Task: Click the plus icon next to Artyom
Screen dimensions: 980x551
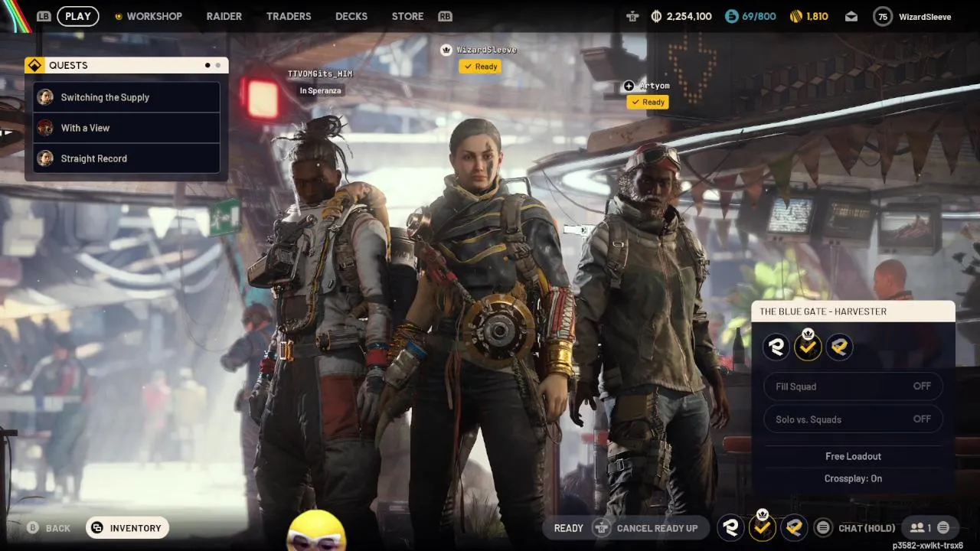Action: pos(629,86)
